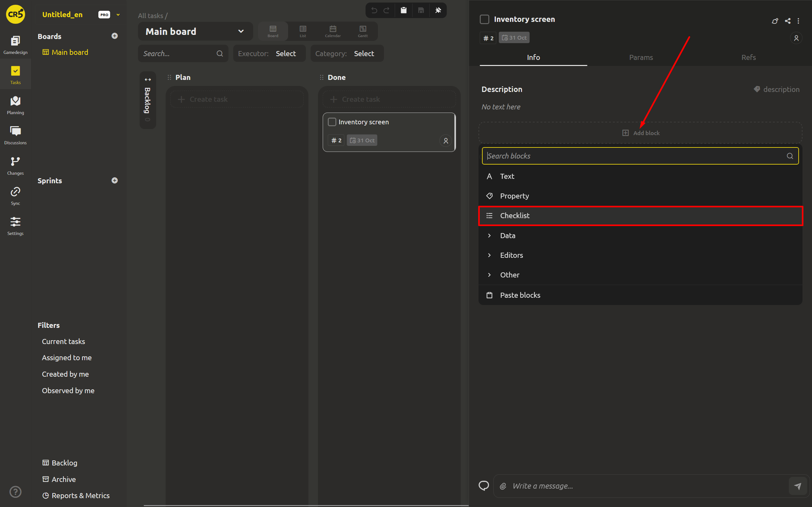Add a new sprint with plus icon
812x507 pixels.
(115, 180)
